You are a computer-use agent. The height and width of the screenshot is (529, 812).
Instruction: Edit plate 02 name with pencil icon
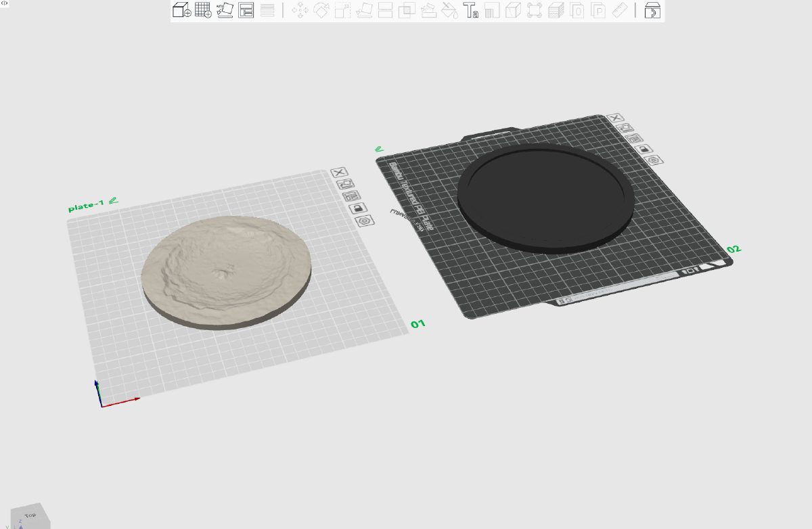click(379, 149)
